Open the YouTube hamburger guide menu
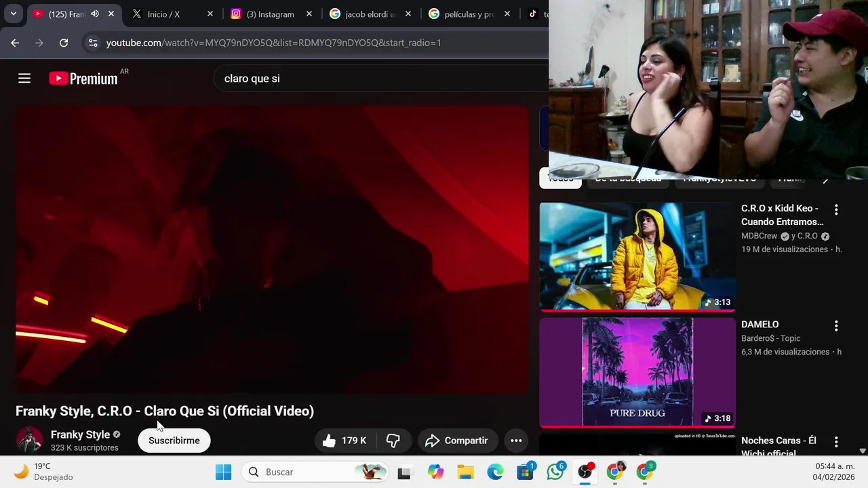The width and height of the screenshot is (868, 488). click(24, 79)
